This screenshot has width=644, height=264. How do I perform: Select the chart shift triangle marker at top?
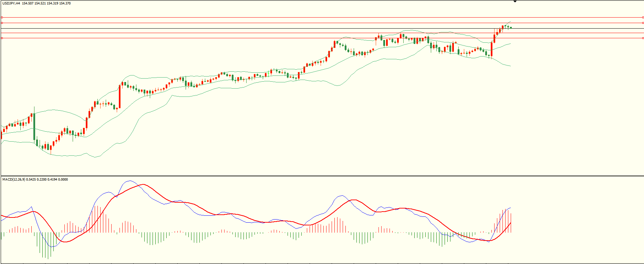515,2
